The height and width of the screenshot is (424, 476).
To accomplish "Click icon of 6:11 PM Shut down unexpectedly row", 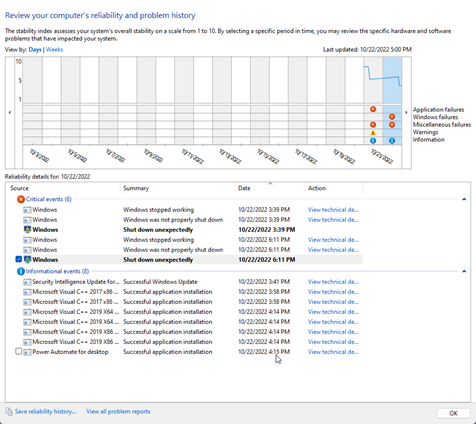I will (27, 260).
